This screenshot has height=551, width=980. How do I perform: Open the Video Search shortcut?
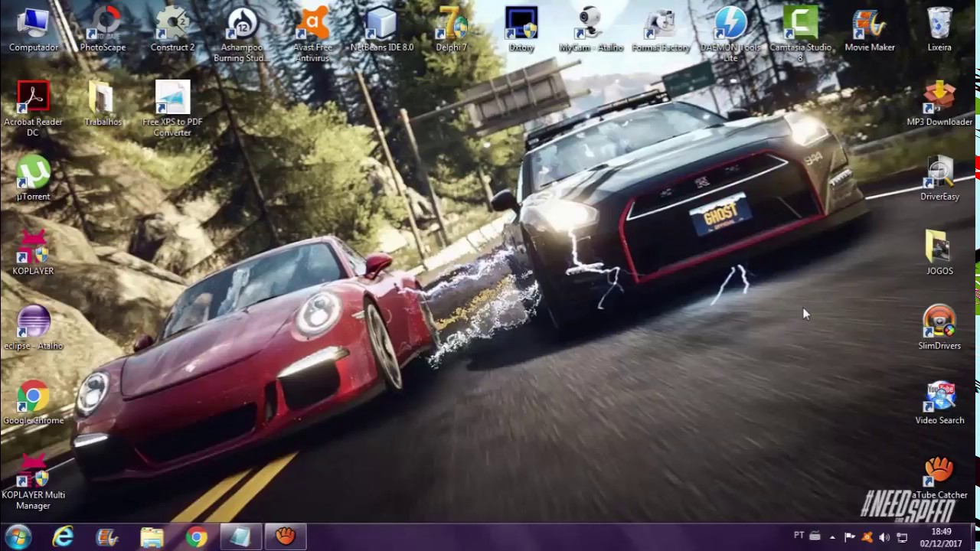pyautogui.click(x=939, y=402)
